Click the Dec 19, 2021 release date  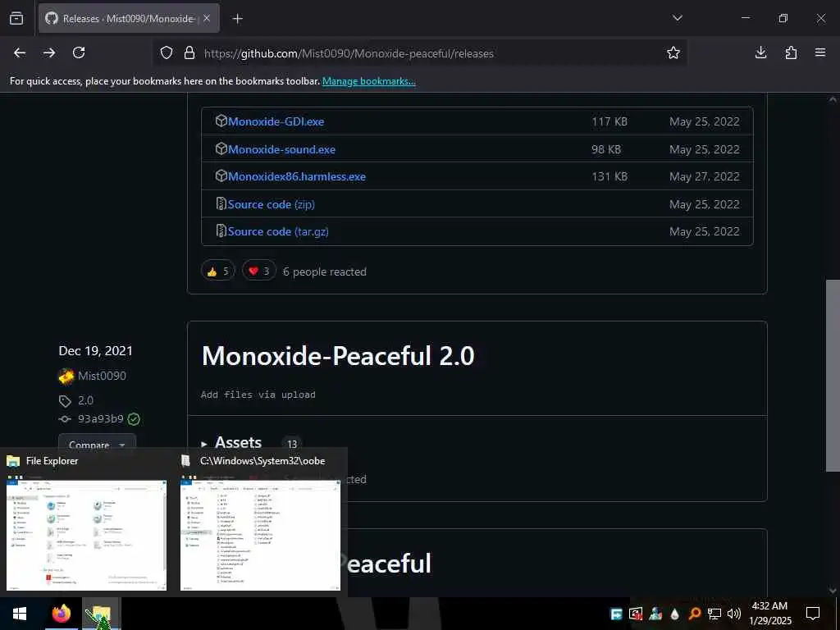click(x=95, y=351)
